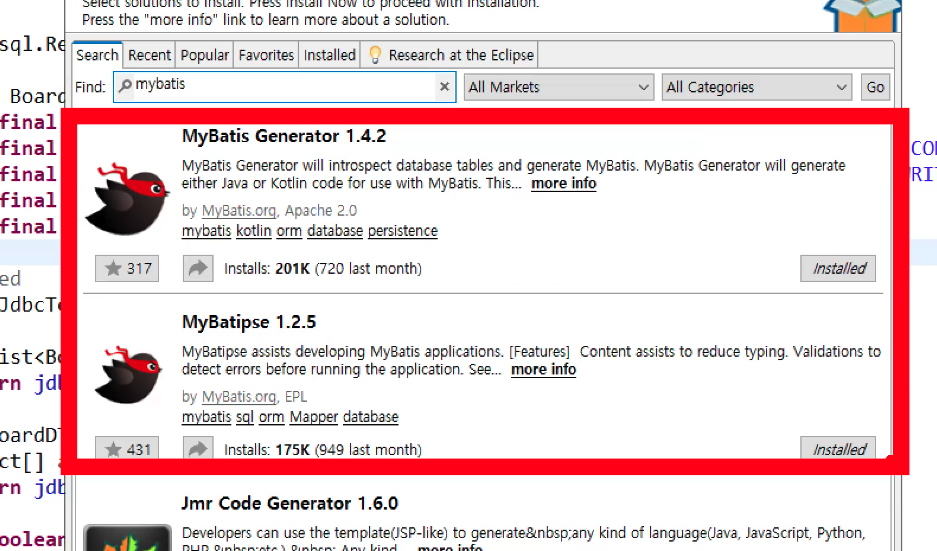Click the lightbulb icon on Research tab
The image size is (937, 551).
pos(375,54)
